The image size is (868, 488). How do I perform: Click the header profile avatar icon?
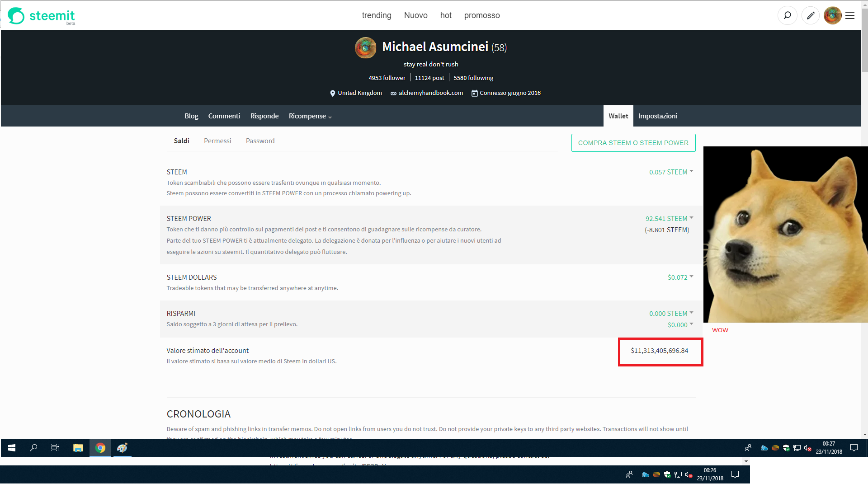point(832,15)
